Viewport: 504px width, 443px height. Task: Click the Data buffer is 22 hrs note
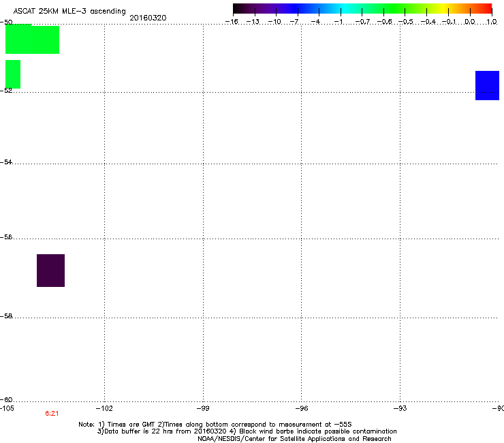click(247, 431)
